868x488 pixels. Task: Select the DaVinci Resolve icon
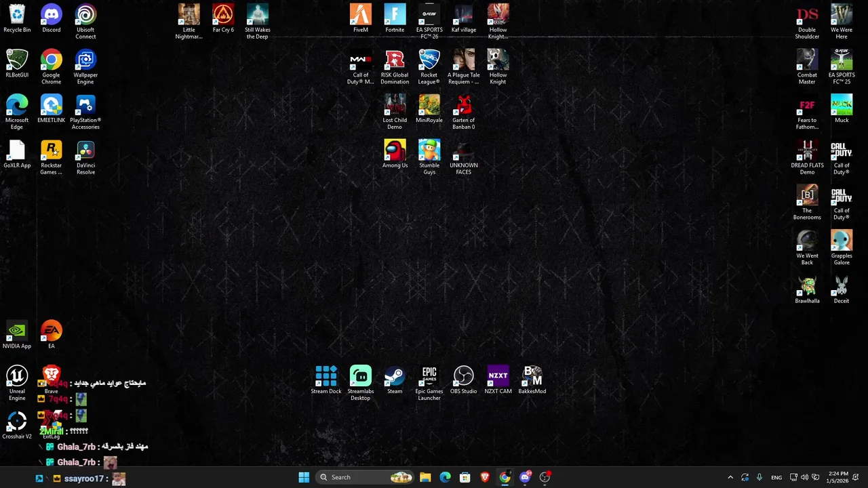coord(85,157)
